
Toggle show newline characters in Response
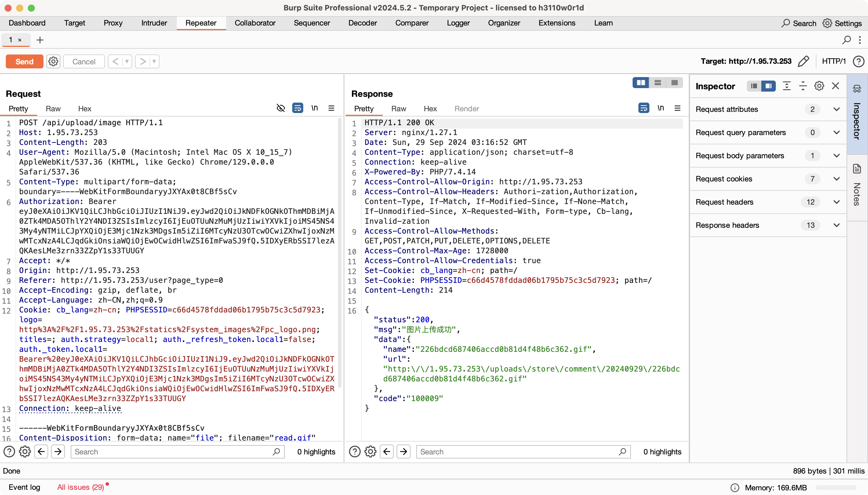[661, 108]
